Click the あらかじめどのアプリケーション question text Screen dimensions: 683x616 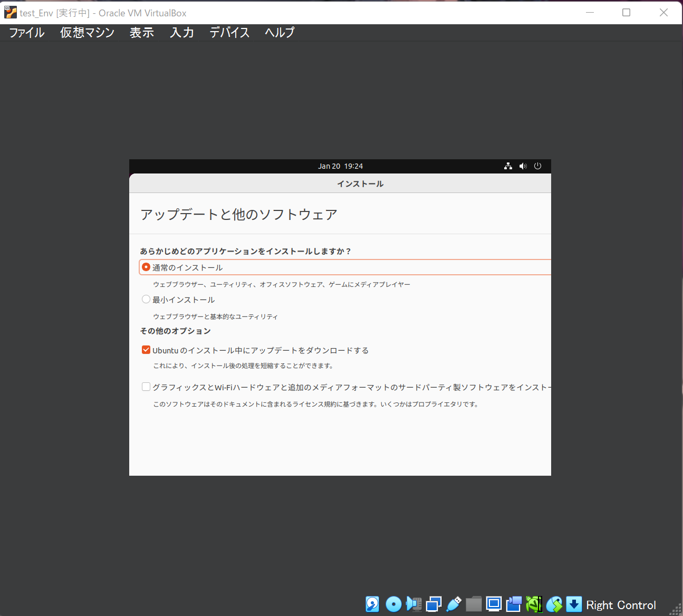(x=245, y=252)
